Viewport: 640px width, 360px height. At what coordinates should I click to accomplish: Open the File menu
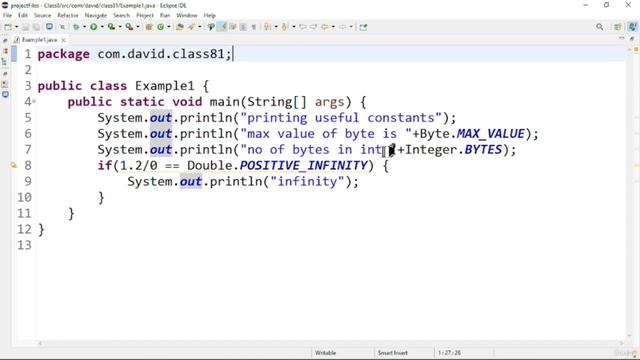7,16
